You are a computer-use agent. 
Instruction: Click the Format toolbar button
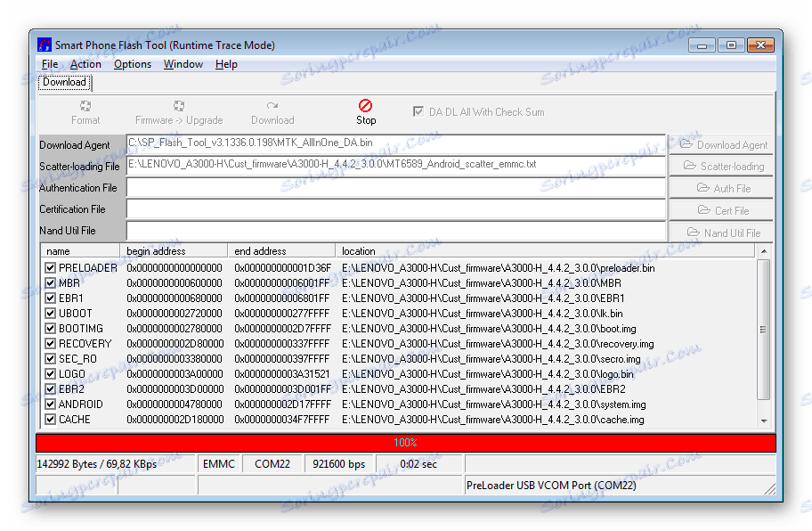pyautogui.click(x=85, y=112)
